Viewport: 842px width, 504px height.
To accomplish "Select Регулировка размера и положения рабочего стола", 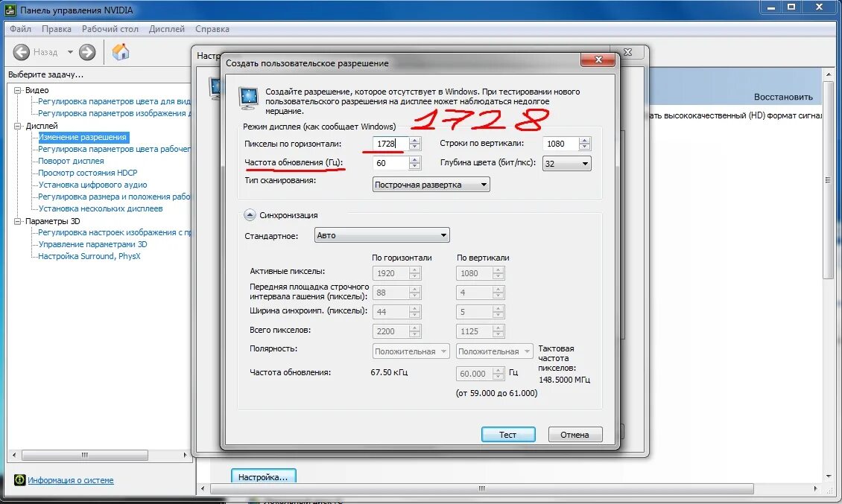I will click(115, 197).
